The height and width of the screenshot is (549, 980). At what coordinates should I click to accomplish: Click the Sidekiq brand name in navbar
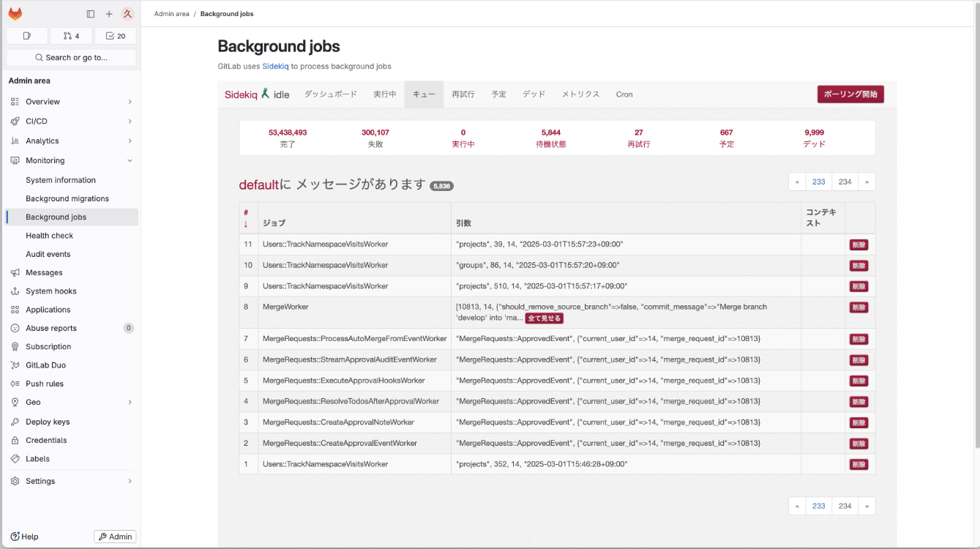tap(242, 94)
